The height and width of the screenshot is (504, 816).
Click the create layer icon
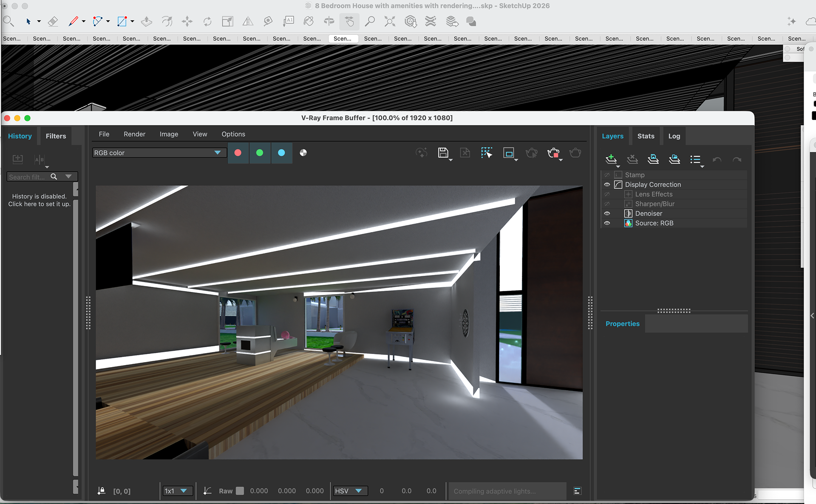pyautogui.click(x=611, y=159)
